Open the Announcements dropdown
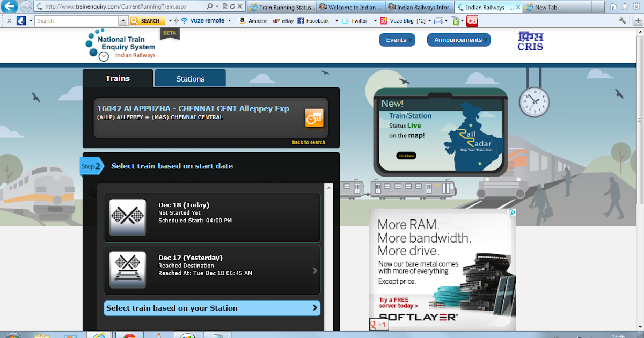This screenshot has width=644, height=338. 459,40
